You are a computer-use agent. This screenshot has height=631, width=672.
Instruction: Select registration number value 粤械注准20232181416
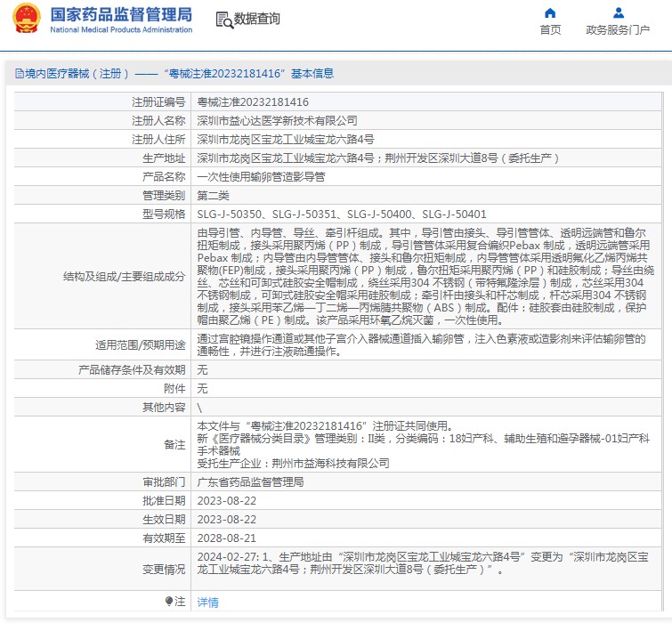253,102
